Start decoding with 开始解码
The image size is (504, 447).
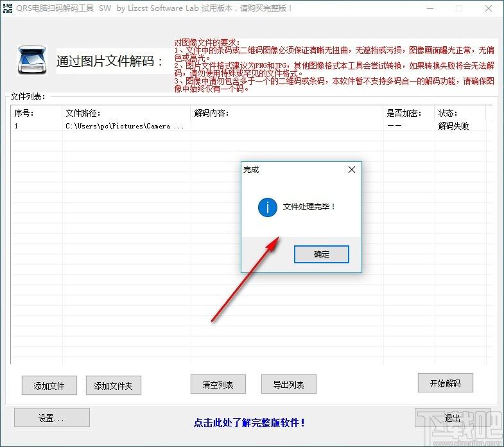click(x=445, y=383)
